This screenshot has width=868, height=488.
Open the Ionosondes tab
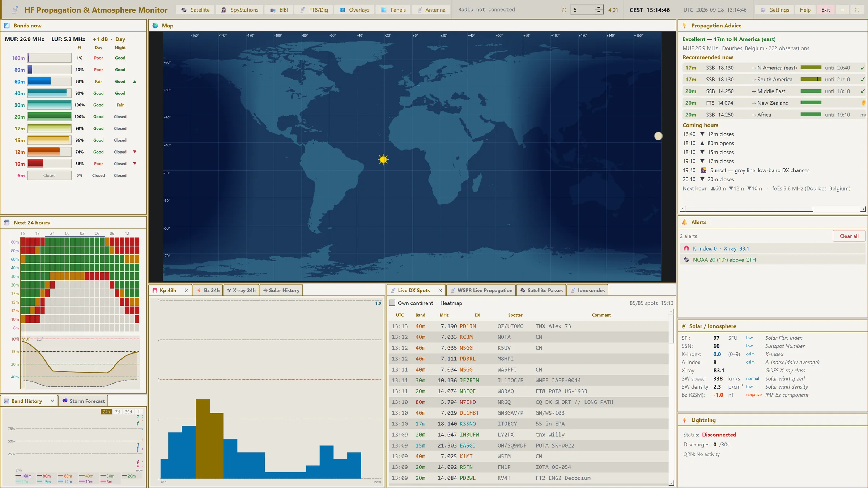click(587, 290)
